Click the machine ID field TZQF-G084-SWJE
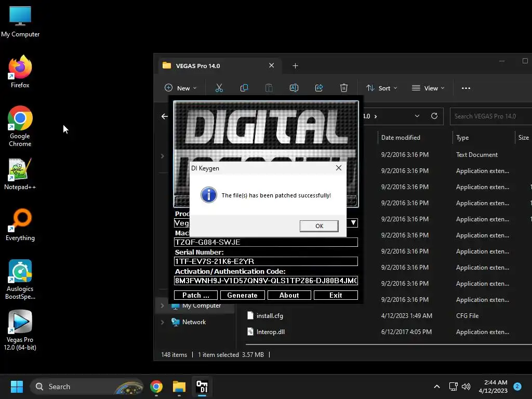 (265, 242)
